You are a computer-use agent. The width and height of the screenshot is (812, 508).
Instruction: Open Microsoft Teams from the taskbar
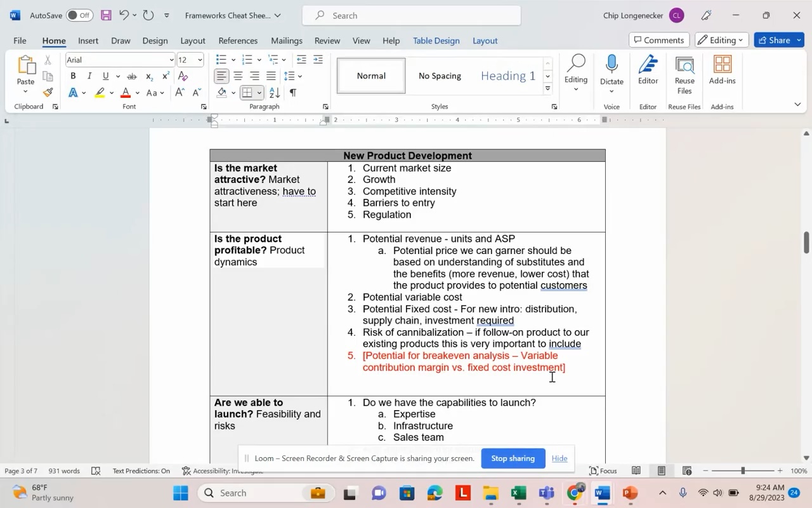coord(547,493)
